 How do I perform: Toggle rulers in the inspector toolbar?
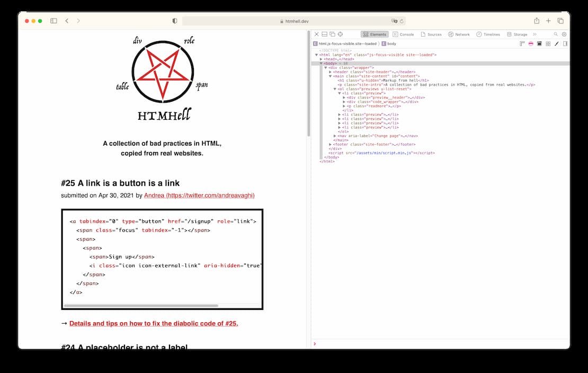(x=522, y=43)
